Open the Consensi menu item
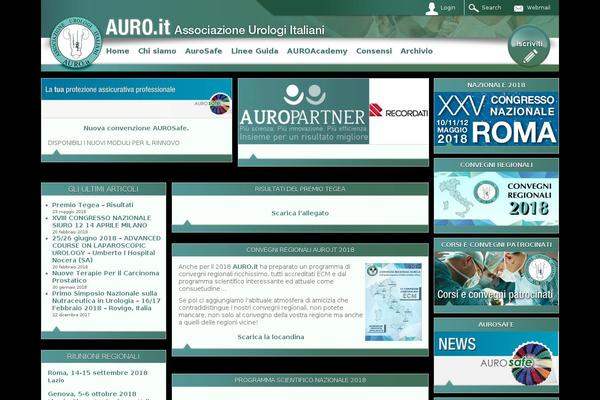Image resolution: width=600 pixels, height=400 pixels. (x=374, y=51)
